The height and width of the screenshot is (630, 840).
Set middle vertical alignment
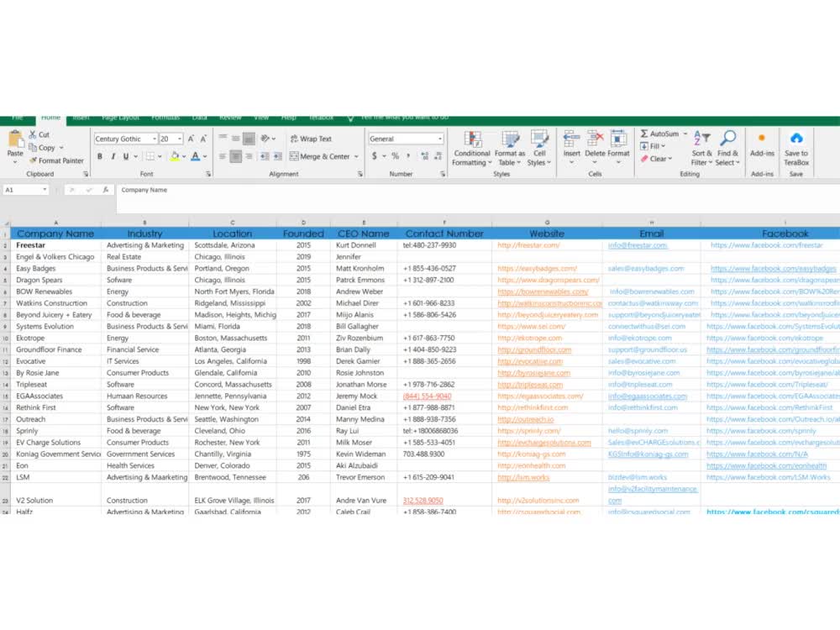click(x=236, y=139)
